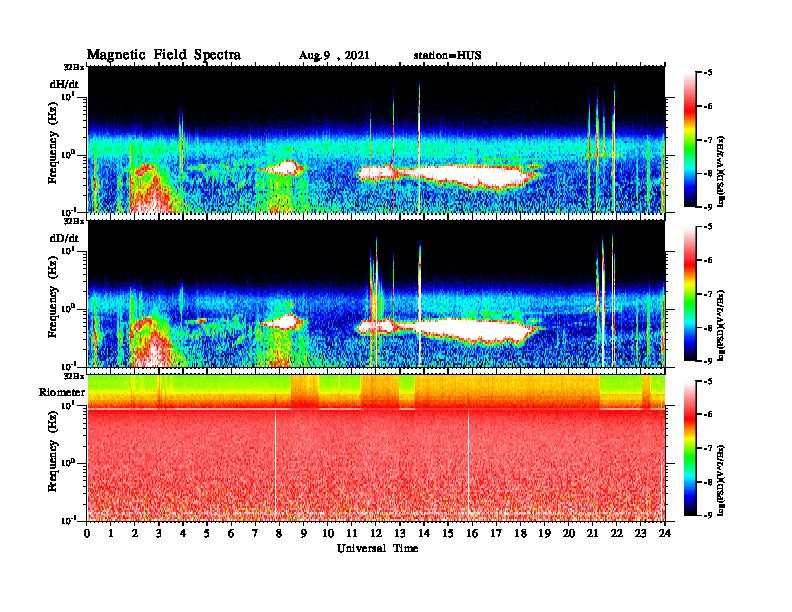Click hour 6 on the Universal Time axis
Screen dimensions: 792x612
pyautogui.click(x=232, y=533)
